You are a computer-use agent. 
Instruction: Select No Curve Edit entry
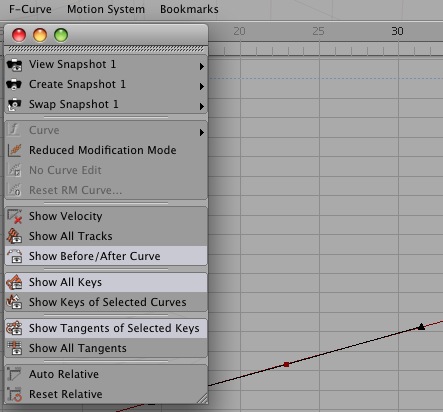(106, 170)
